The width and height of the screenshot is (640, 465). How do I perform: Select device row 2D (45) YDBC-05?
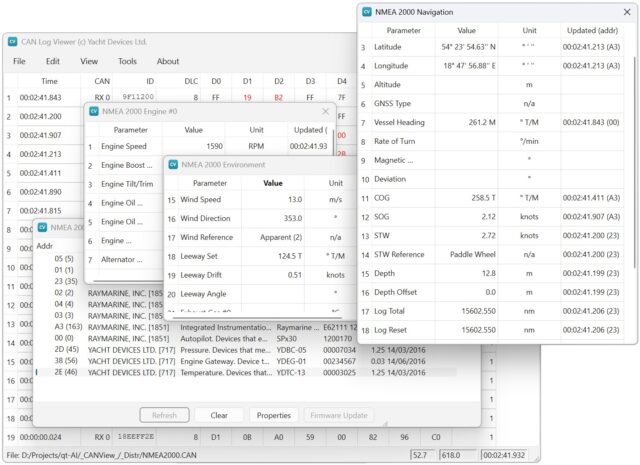[245, 350]
